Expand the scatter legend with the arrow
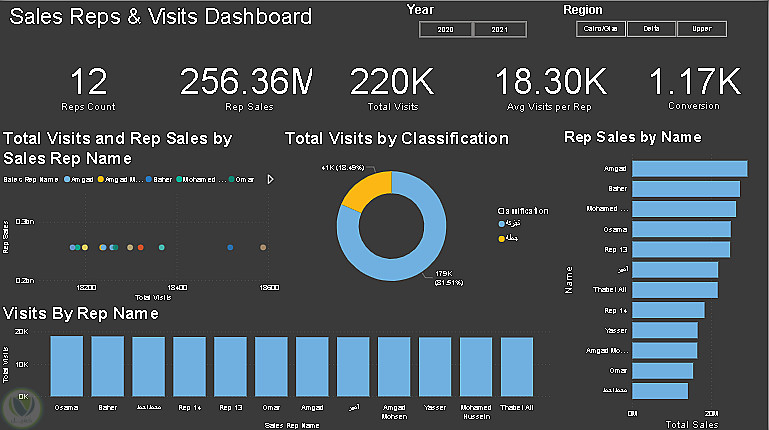Screen dimensions: 769x430 point(270,180)
